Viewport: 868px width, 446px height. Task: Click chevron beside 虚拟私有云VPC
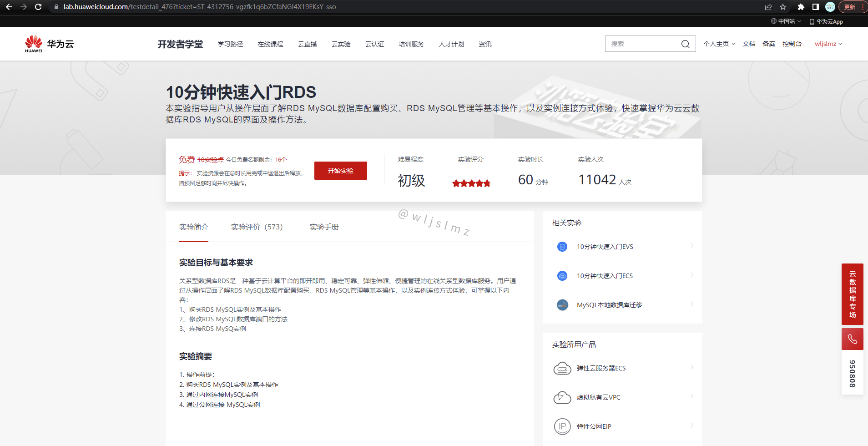[691, 397]
